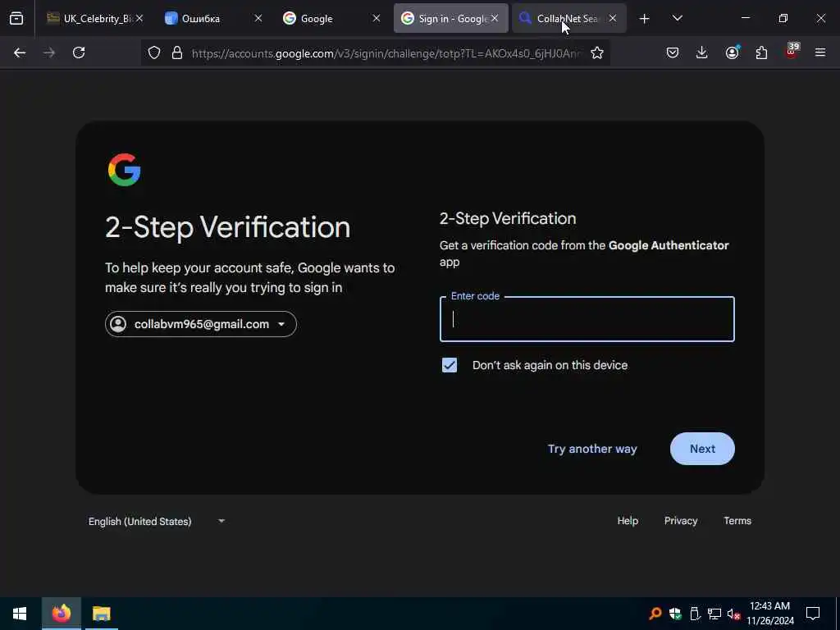840x630 pixels.
Task: Close the Google tab
Action: (x=376, y=18)
